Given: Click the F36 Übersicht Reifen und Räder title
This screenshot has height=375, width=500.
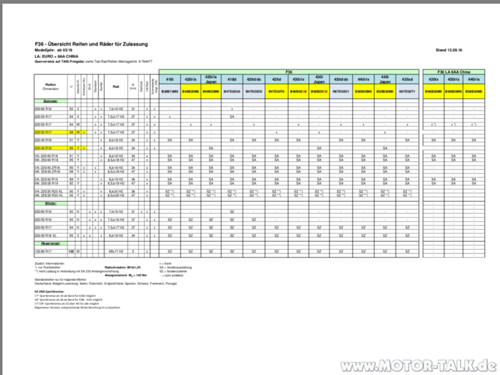Looking at the screenshot, I should [x=91, y=44].
